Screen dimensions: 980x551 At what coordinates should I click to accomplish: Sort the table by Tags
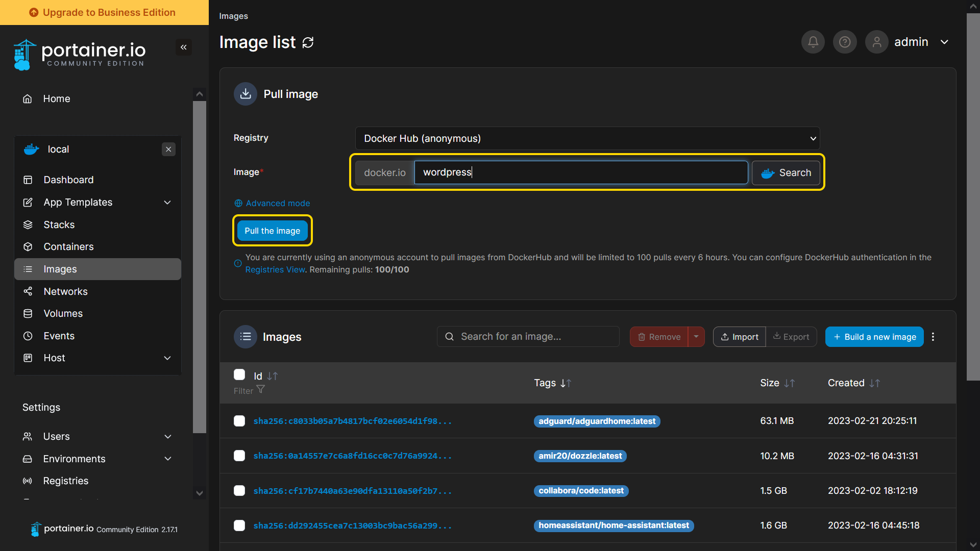566,383
